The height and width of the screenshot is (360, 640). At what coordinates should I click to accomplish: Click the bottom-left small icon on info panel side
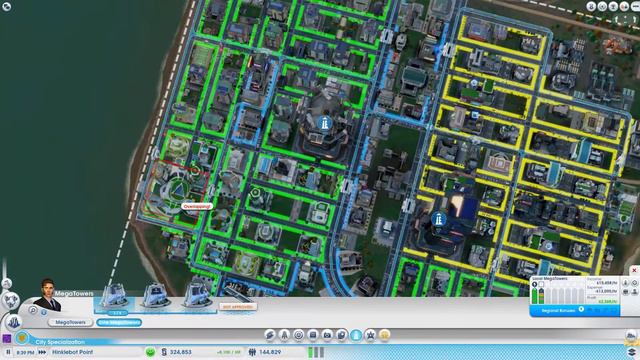point(625,292)
